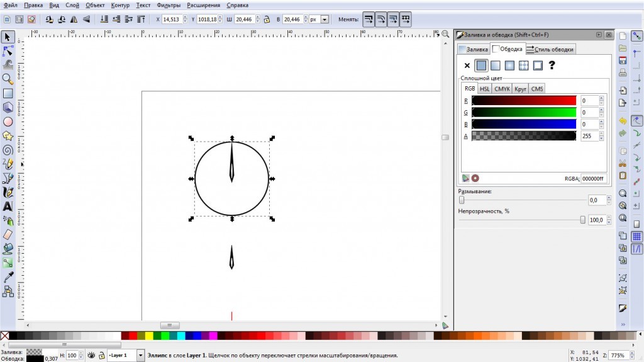Click the flip horizontal icon
This screenshot has width=644, height=362.
[74, 20]
